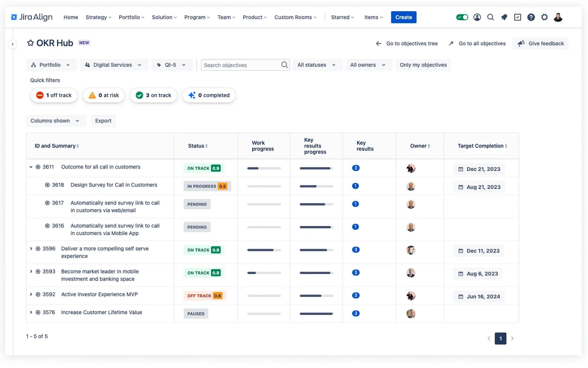
Task: Open the search magnifier in the top bar
Action: pos(490,17)
